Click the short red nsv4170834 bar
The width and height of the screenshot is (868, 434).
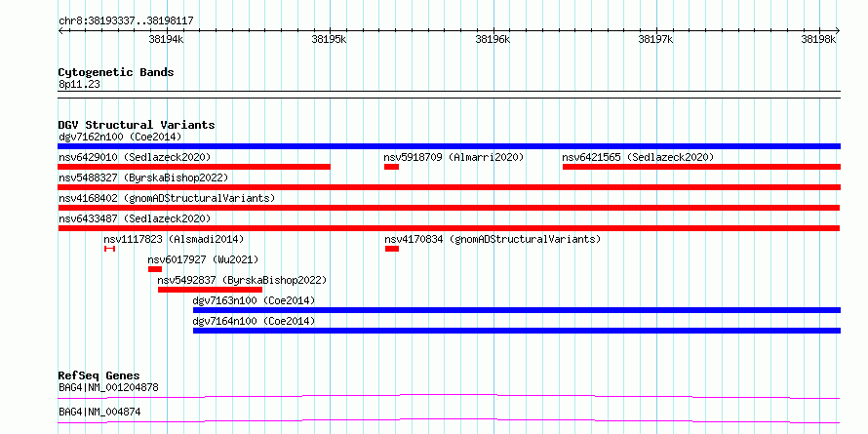[392, 249]
